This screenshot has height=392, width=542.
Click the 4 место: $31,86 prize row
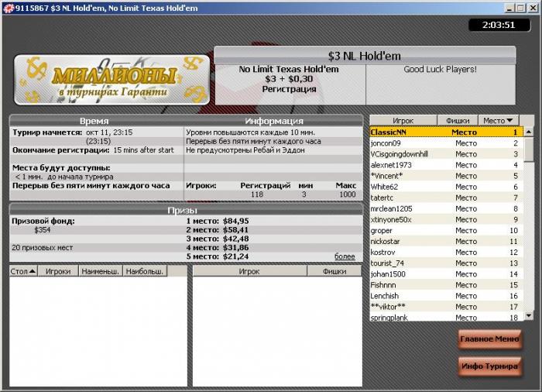tap(217, 248)
